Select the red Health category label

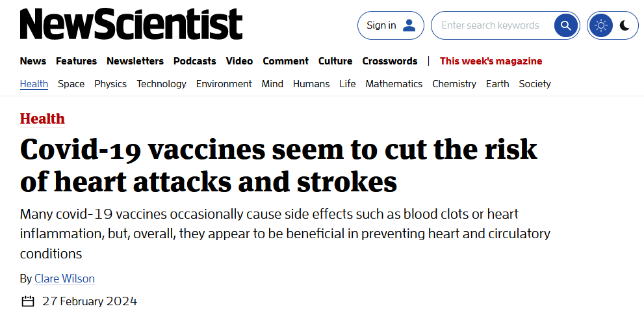(x=42, y=119)
